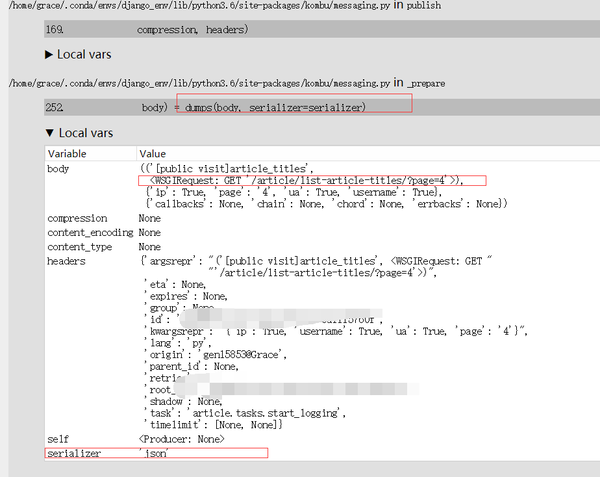The width and height of the screenshot is (600, 477).
Task: Select the 'body' variable name
Action: tap(58, 169)
